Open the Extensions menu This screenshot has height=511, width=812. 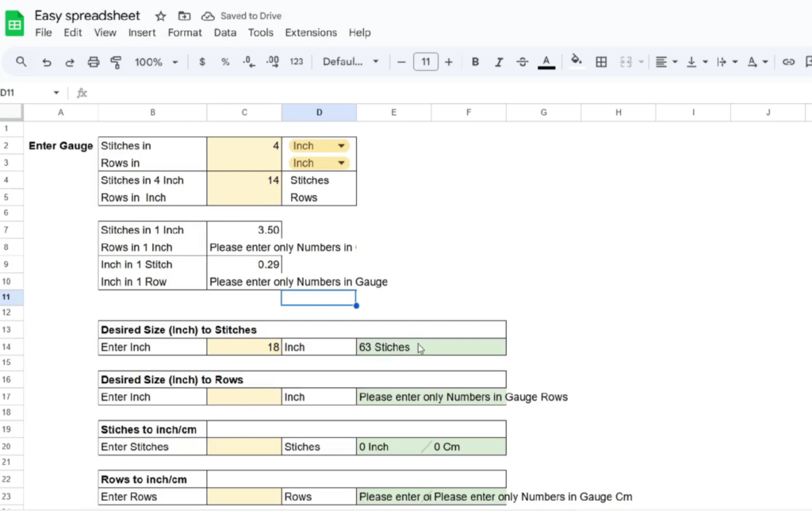[311, 33]
